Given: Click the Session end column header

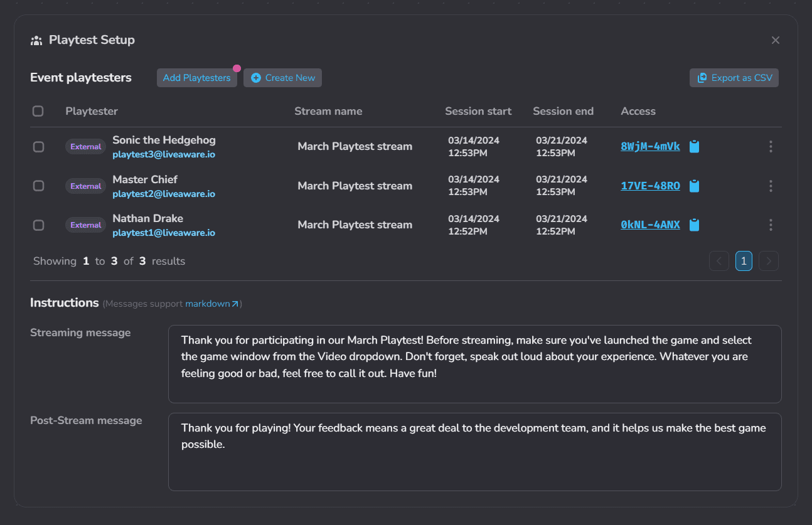Looking at the screenshot, I should pyautogui.click(x=563, y=111).
